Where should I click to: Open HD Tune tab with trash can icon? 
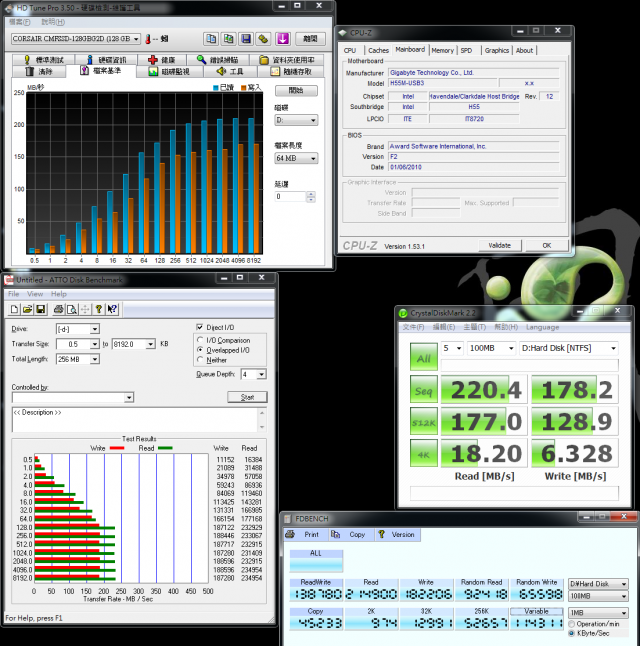[39, 71]
